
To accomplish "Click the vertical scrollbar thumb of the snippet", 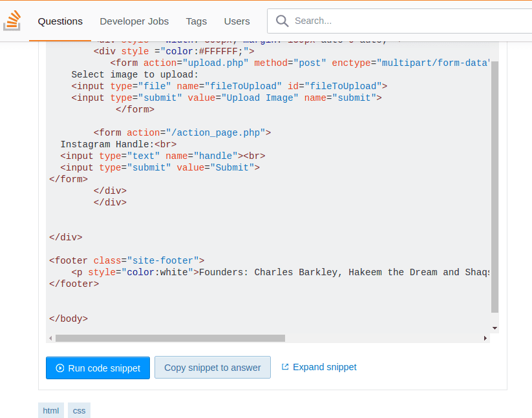I will (495, 187).
